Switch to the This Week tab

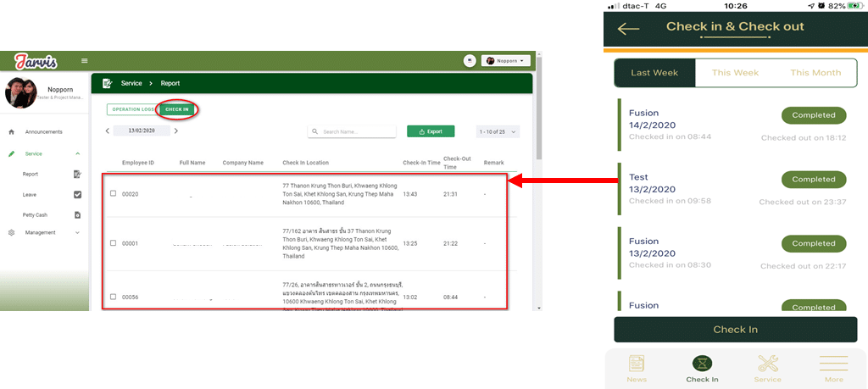pyautogui.click(x=735, y=73)
